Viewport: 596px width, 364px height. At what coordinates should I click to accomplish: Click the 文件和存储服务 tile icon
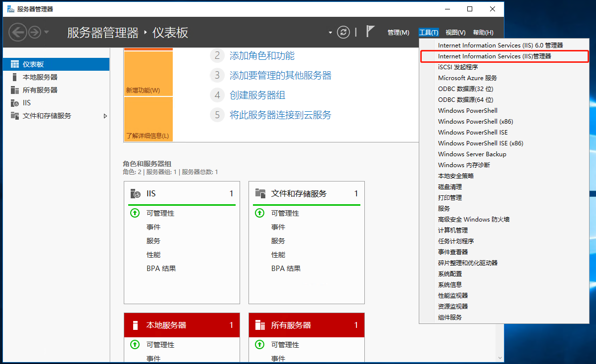point(260,193)
